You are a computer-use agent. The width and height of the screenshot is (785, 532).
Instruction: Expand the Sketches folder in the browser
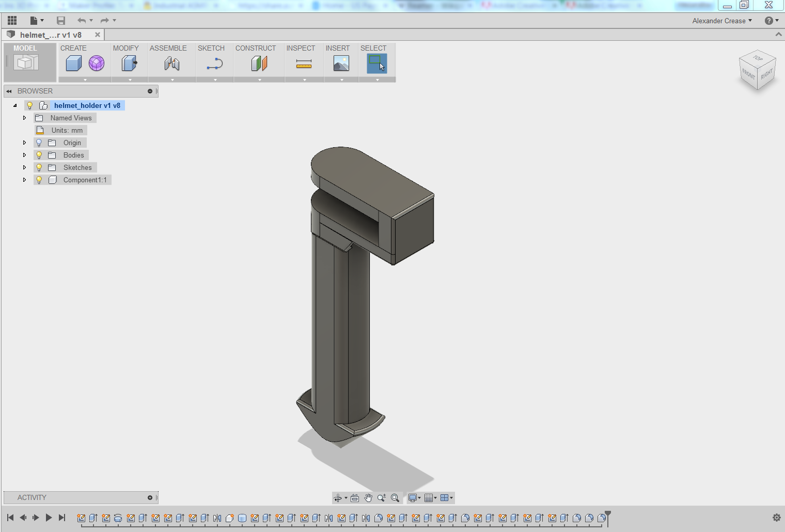[24, 167]
